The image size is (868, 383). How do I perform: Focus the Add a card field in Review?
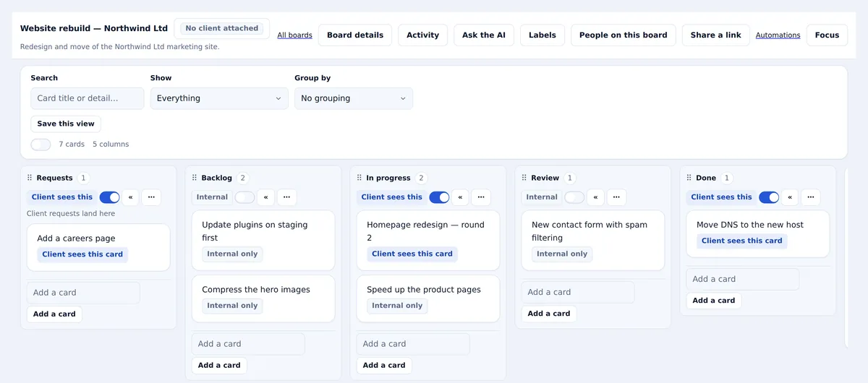578,293
